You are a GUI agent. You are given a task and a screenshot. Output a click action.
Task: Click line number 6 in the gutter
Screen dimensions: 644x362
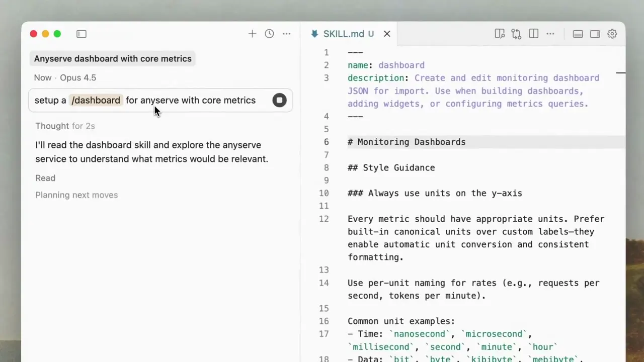[326, 142]
